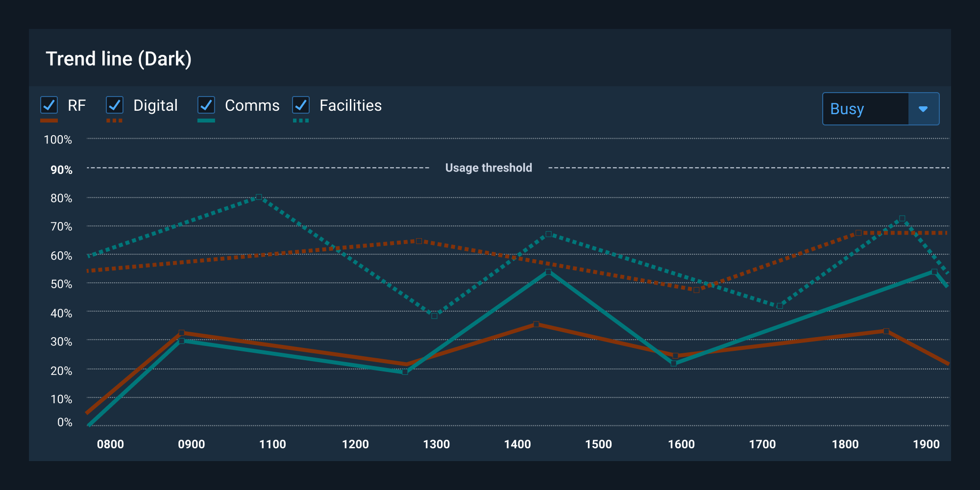
Task: Click the Busy selection field
Action: pyautogui.click(x=865, y=109)
